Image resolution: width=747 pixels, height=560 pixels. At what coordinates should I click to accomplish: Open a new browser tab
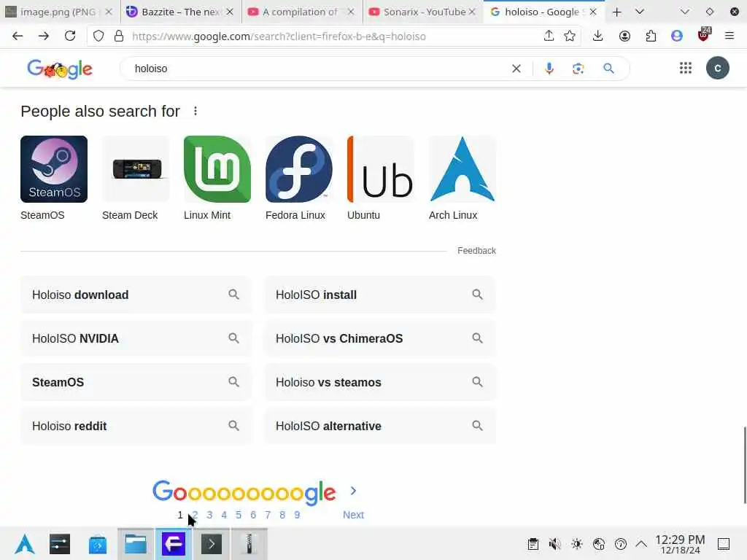(617, 12)
